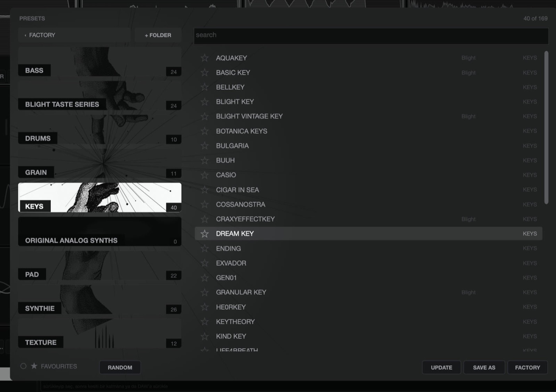Image resolution: width=556 pixels, height=392 pixels.
Task: Star the CASIO preset
Action: coord(205,175)
